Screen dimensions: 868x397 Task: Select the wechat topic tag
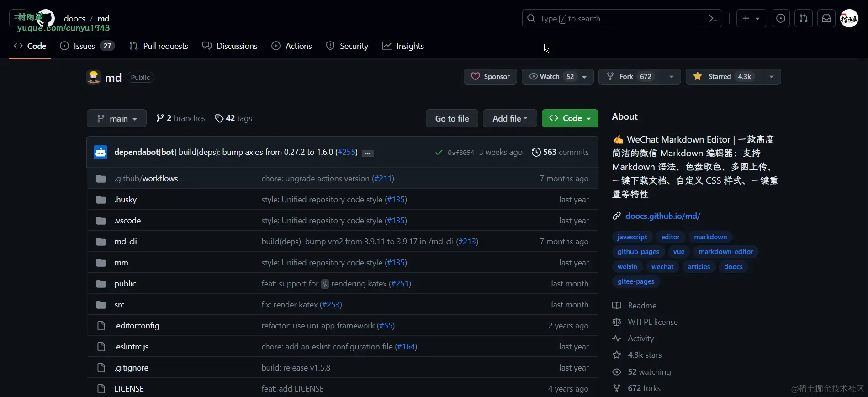tap(662, 267)
